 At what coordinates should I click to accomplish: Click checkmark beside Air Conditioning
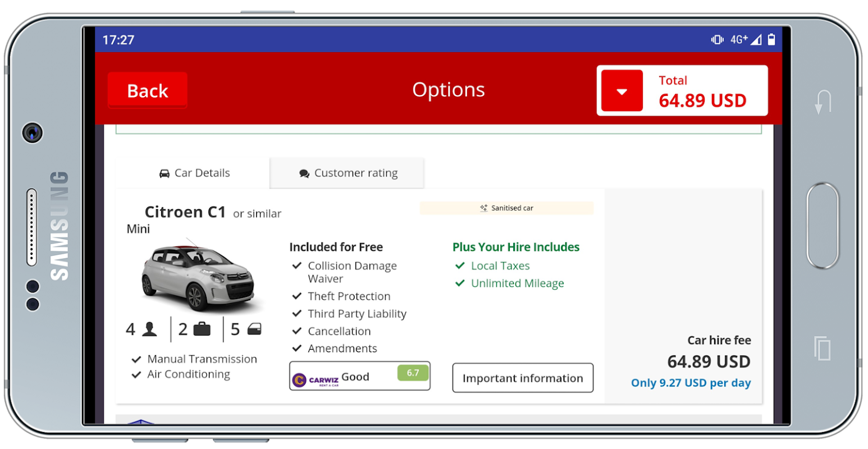click(x=136, y=374)
